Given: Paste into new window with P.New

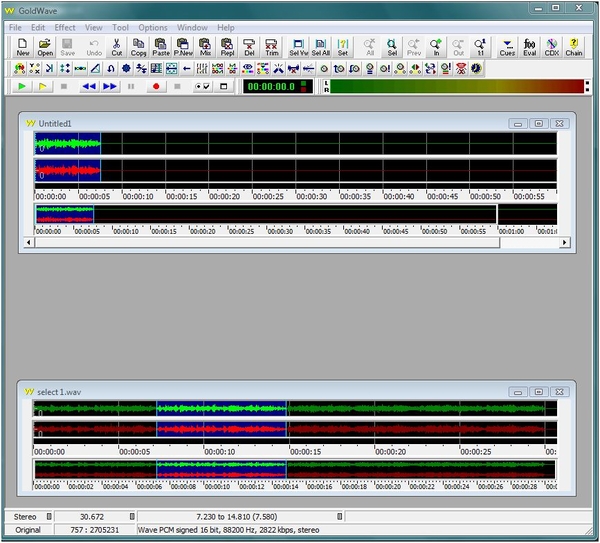Looking at the screenshot, I should pos(183,47).
